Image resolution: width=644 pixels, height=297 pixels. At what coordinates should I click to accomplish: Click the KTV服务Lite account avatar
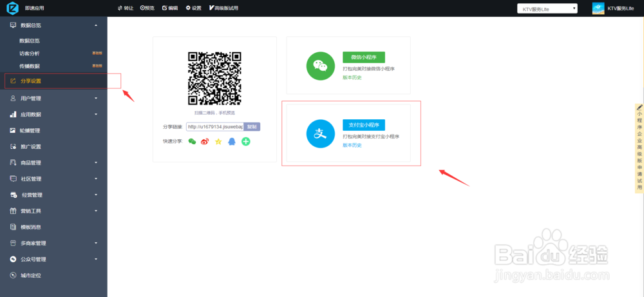(598, 8)
